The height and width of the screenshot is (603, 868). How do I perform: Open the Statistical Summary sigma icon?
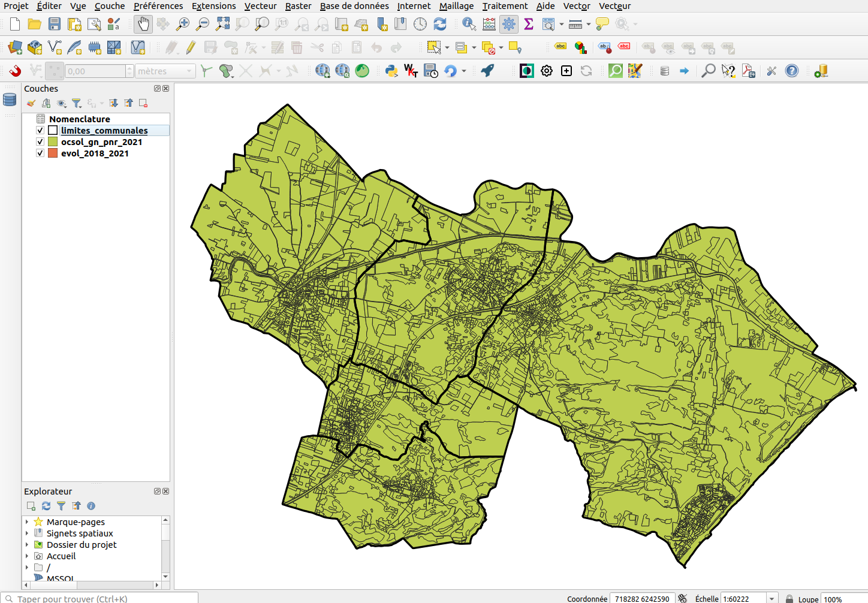529,24
